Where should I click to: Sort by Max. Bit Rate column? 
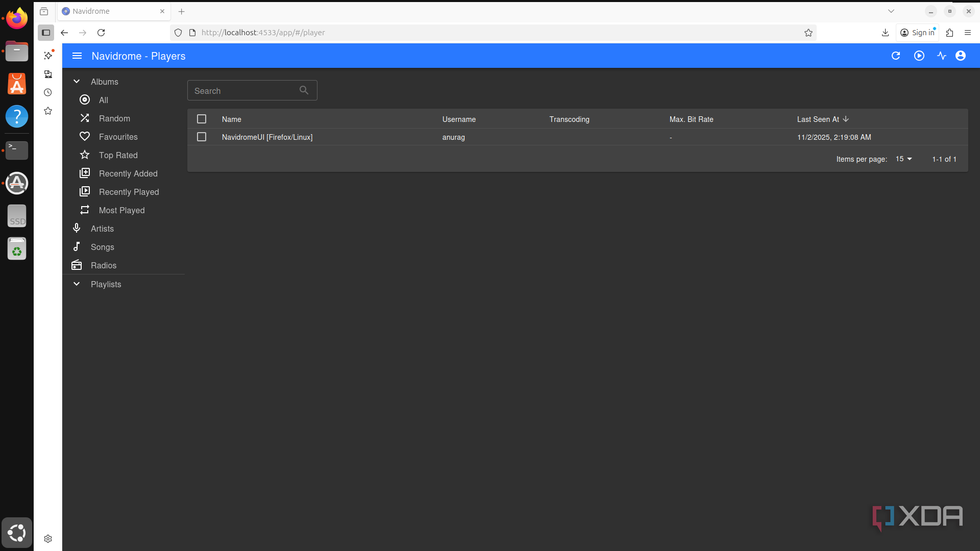tap(692, 119)
